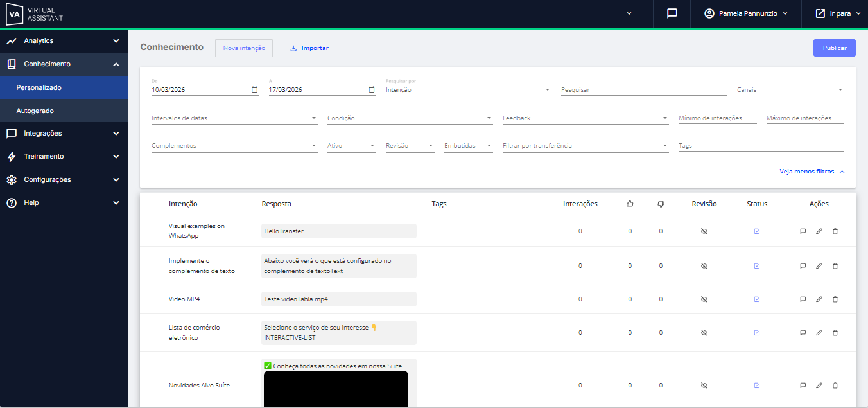The height and width of the screenshot is (408, 868).
Task: Click the Pesquisar search input field
Action: point(643,90)
